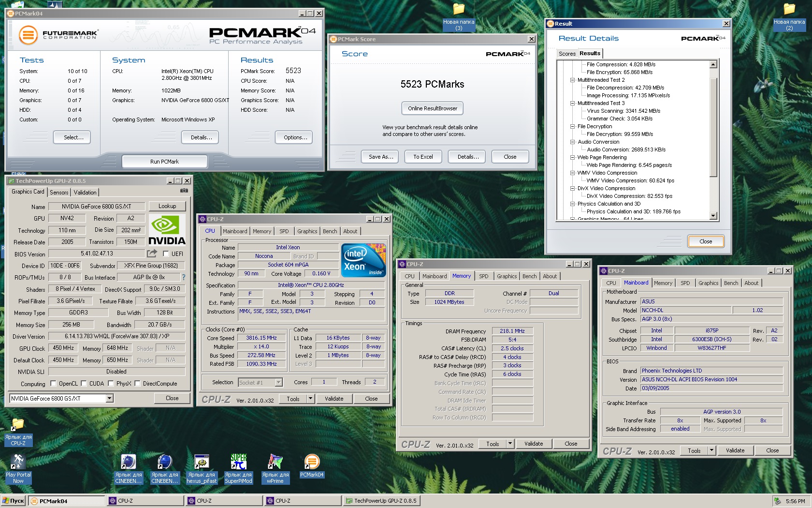Viewport: 812px width, 508px height.
Task: Click the NVIDIA logo in GPU-Z
Action: pos(167,230)
